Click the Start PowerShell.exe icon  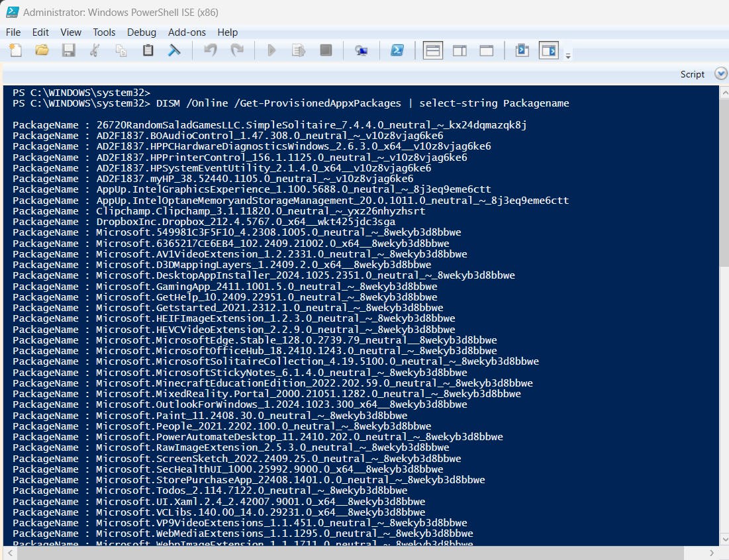[x=397, y=50]
